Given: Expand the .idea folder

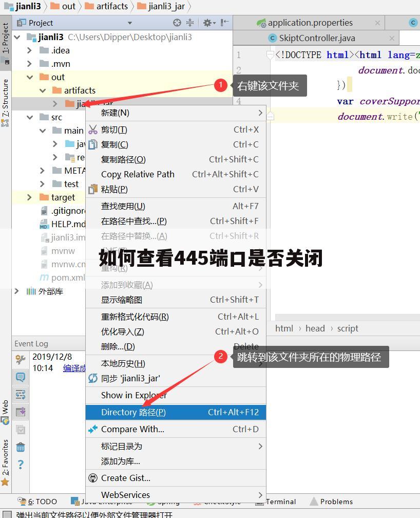Looking at the screenshot, I should point(30,50).
